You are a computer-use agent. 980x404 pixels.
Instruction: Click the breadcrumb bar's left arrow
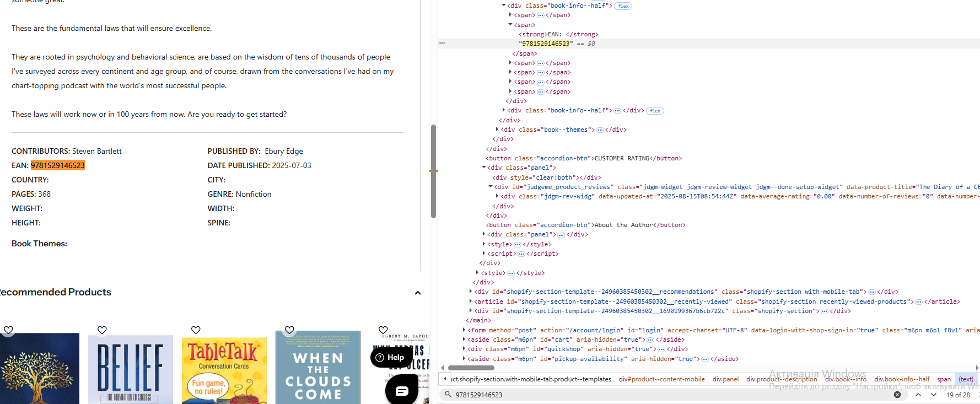pyautogui.click(x=445, y=379)
